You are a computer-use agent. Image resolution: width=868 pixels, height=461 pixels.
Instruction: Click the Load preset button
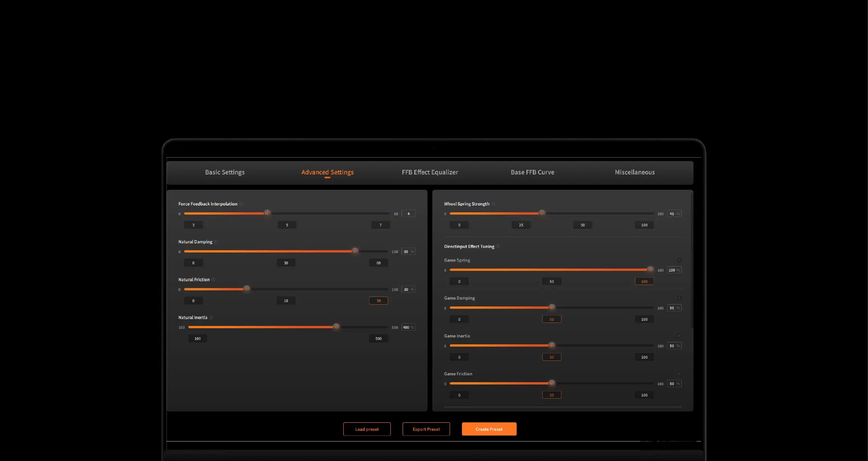(x=367, y=429)
